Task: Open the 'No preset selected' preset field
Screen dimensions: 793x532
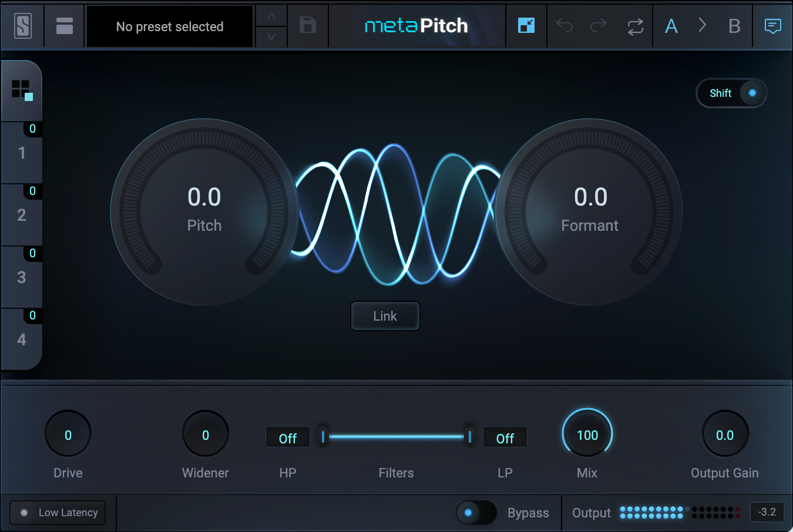Action: click(170, 26)
